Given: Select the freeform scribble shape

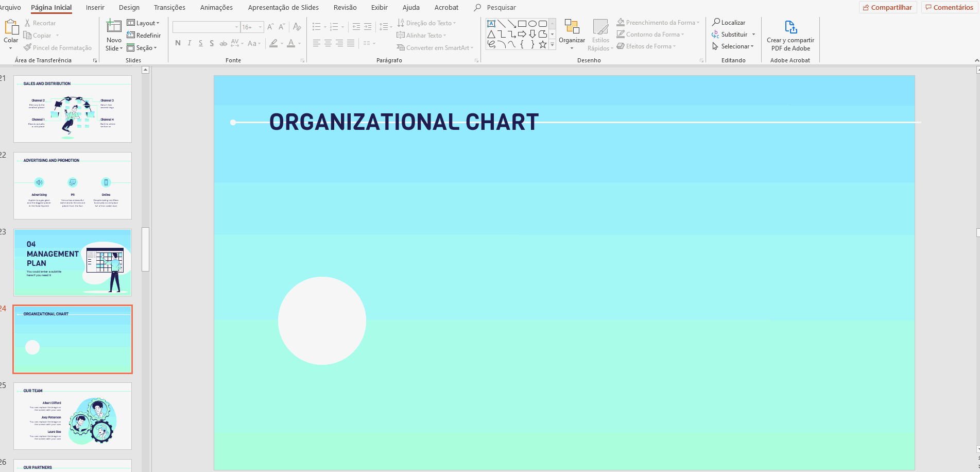Looking at the screenshot, I should (x=491, y=44).
